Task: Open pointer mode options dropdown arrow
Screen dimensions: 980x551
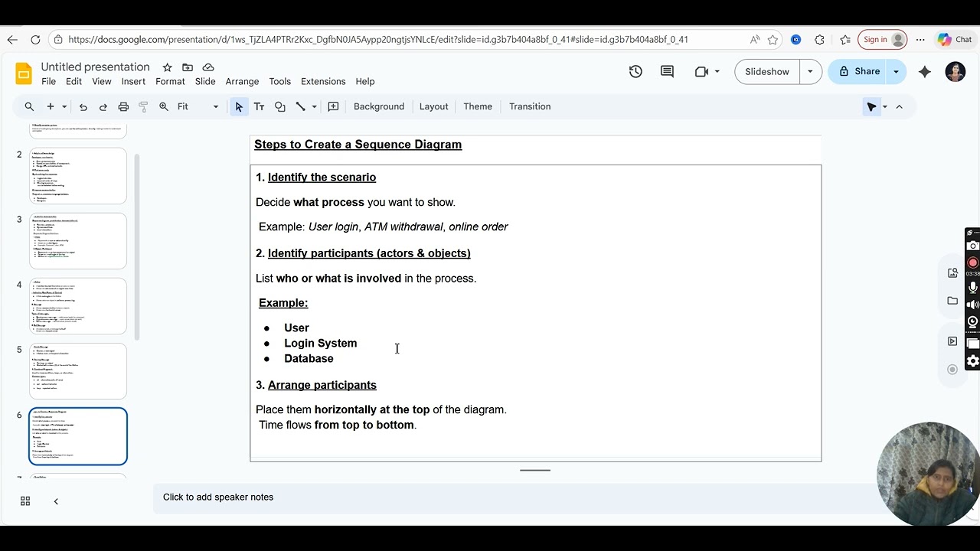Action: pyautogui.click(x=884, y=106)
